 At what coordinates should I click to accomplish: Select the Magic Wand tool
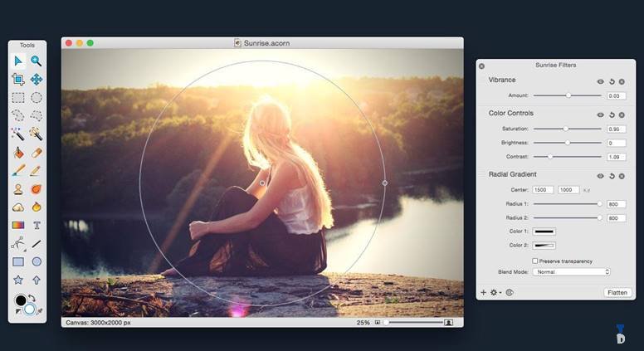pos(18,134)
